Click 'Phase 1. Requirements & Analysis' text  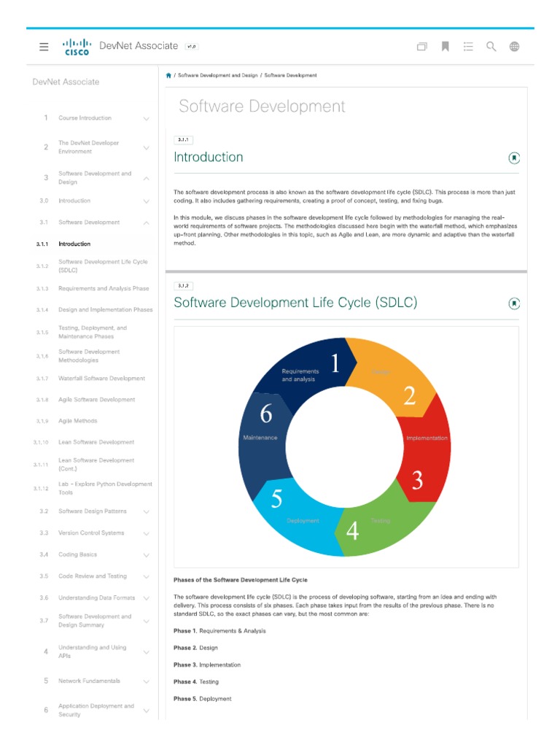(219, 631)
